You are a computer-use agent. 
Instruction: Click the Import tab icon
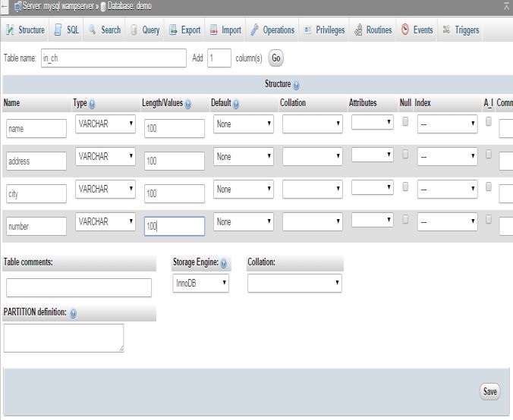[x=214, y=30]
